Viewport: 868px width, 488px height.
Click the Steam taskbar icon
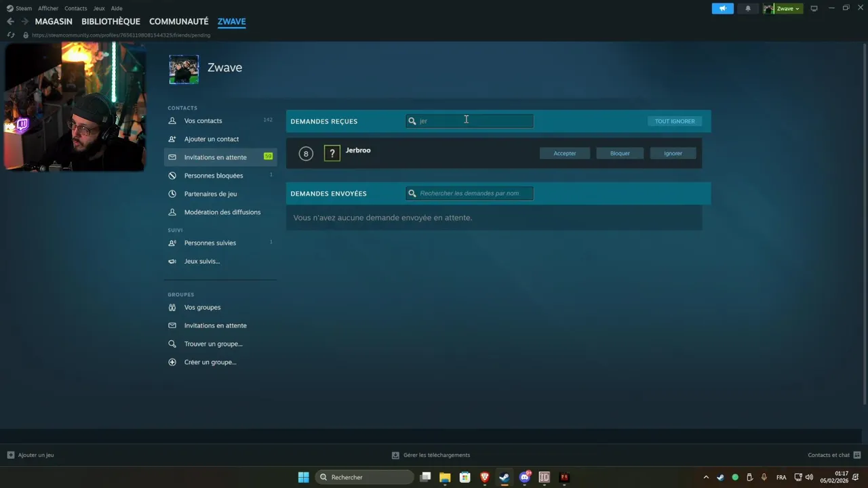(x=505, y=477)
